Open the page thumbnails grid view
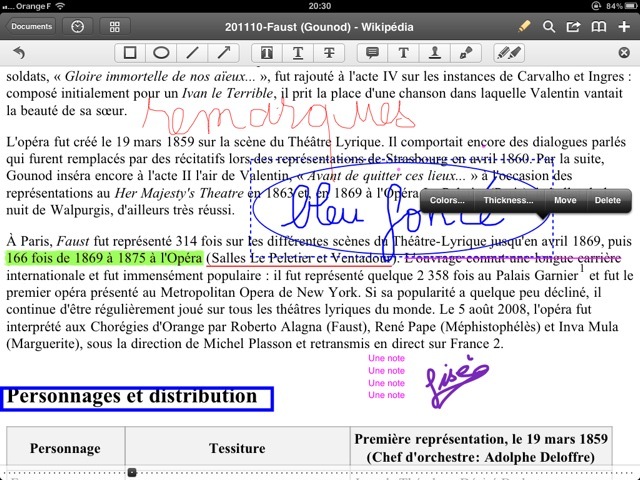 114,26
